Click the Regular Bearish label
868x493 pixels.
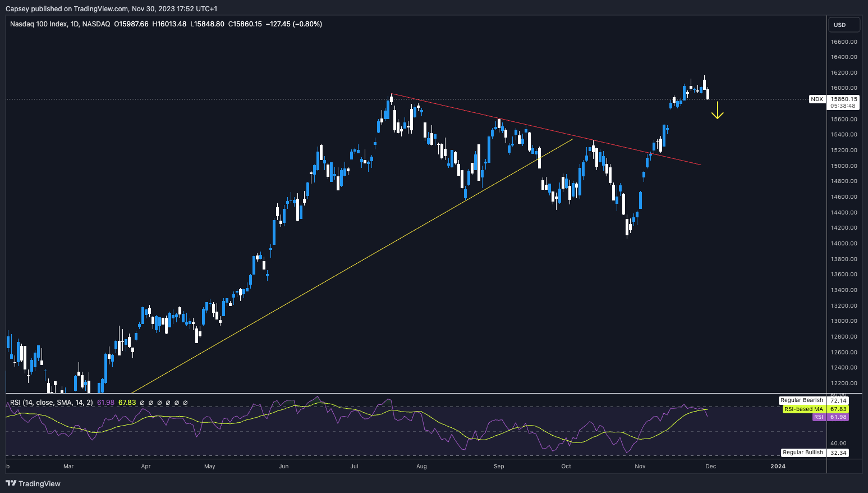click(x=801, y=400)
